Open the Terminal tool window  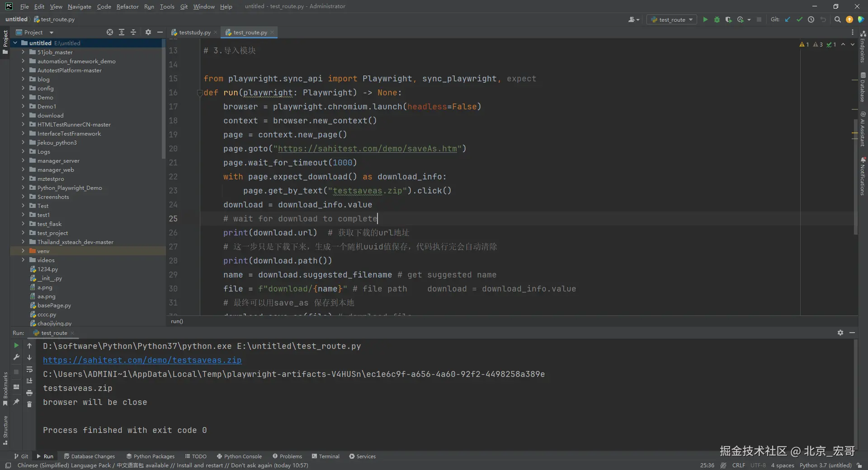[325, 456]
